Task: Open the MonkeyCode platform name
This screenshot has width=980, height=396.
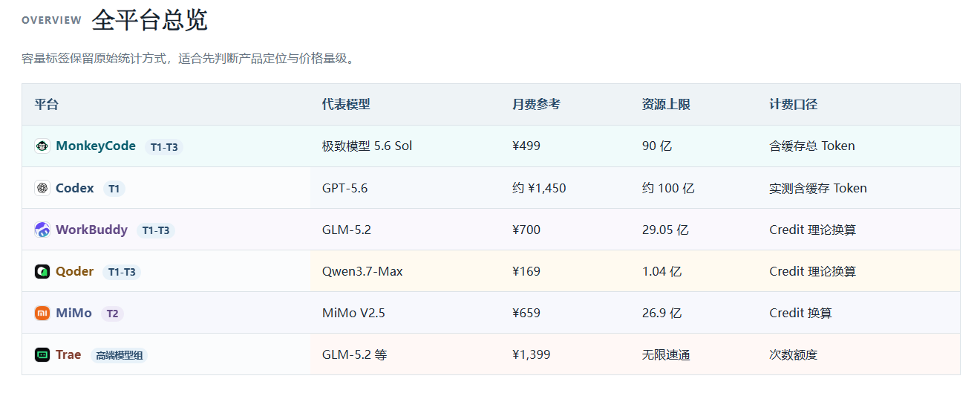Action: [x=96, y=146]
